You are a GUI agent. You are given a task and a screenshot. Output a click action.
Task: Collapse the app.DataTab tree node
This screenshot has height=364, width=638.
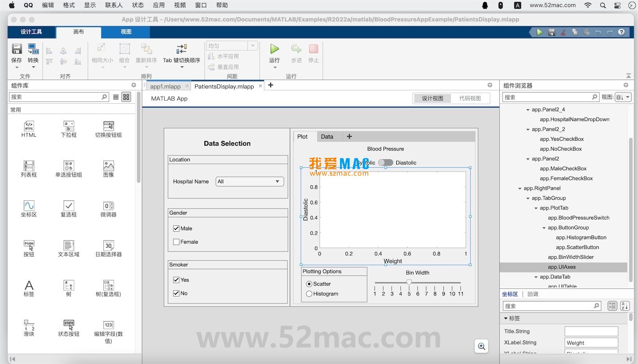click(x=536, y=277)
